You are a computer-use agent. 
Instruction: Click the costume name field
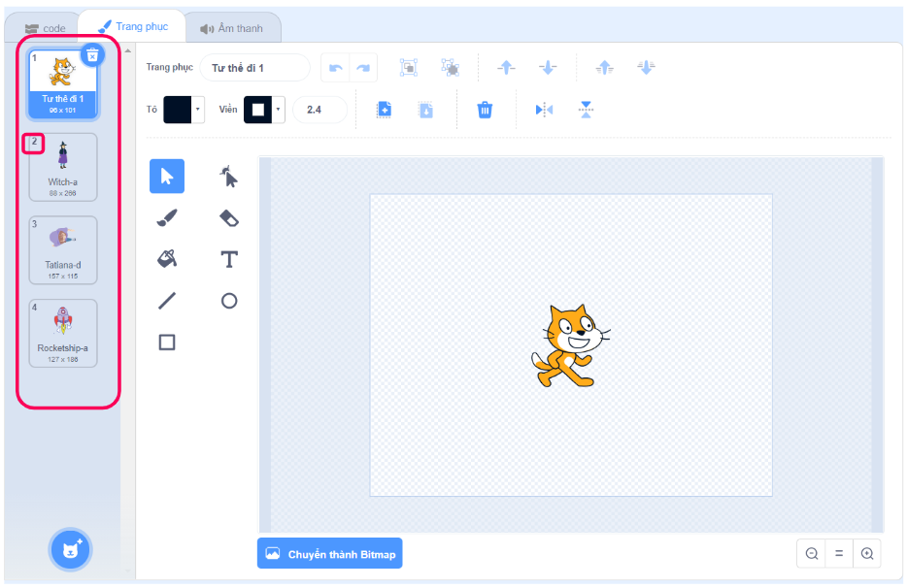(255, 68)
